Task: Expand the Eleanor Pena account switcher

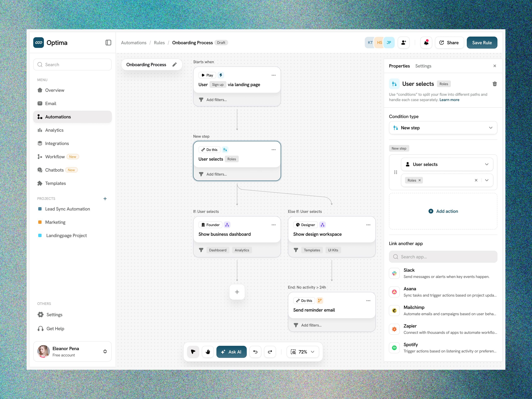Action: [x=105, y=351]
